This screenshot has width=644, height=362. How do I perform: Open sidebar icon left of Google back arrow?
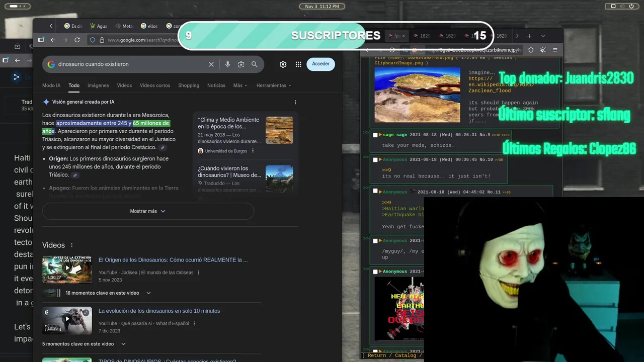pyautogui.click(x=41, y=40)
